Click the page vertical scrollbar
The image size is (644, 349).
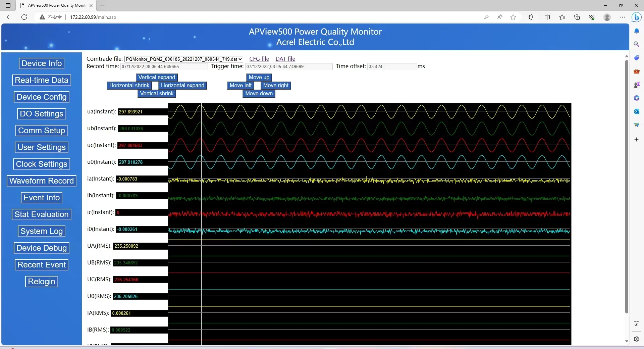click(x=626, y=186)
